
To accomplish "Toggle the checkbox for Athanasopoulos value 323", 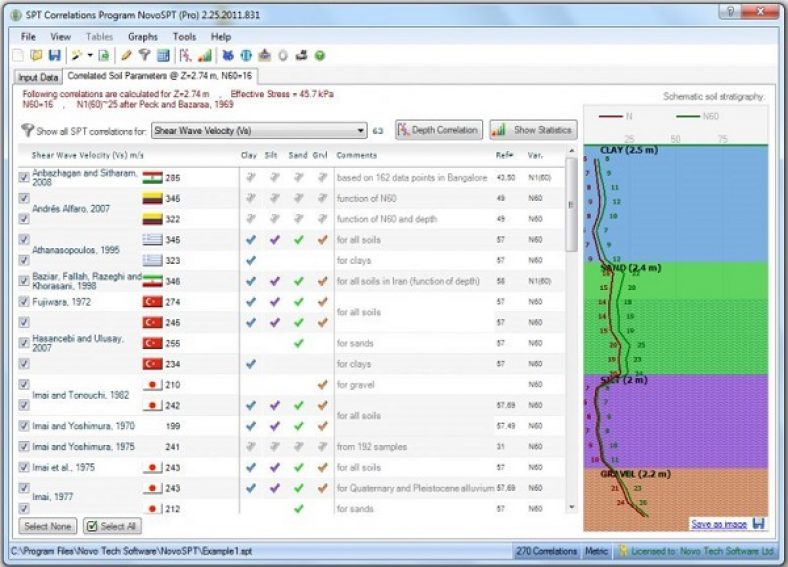I will (24, 260).
